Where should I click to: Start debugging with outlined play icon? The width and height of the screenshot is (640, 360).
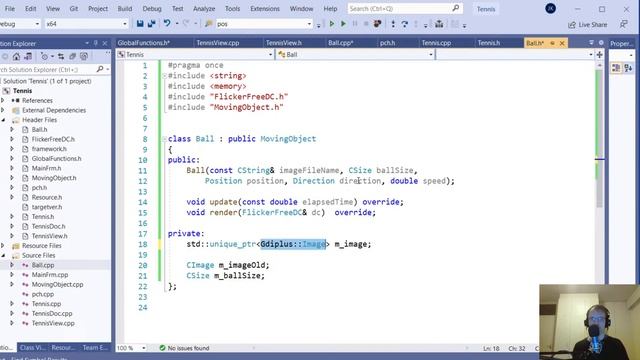coord(331,24)
